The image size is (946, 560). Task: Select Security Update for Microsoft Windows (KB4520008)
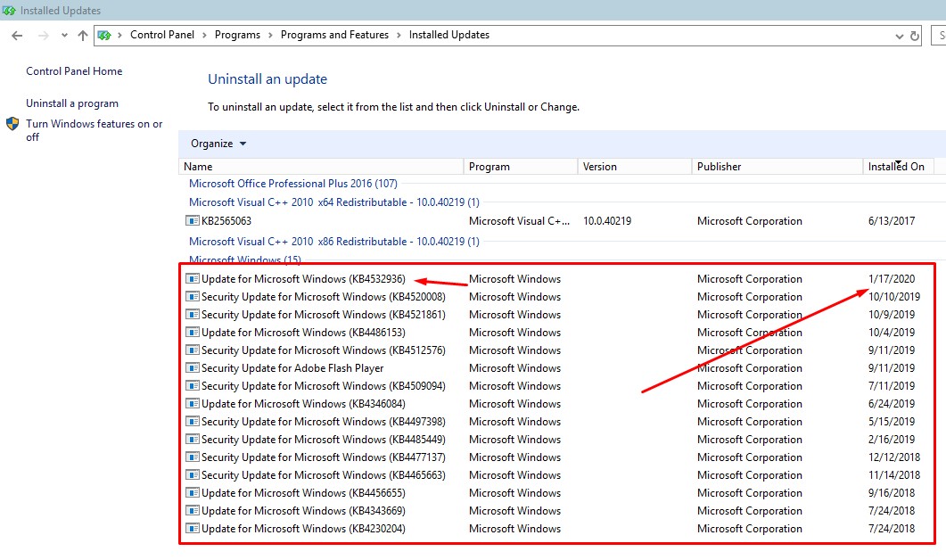(x=324, y=297)
